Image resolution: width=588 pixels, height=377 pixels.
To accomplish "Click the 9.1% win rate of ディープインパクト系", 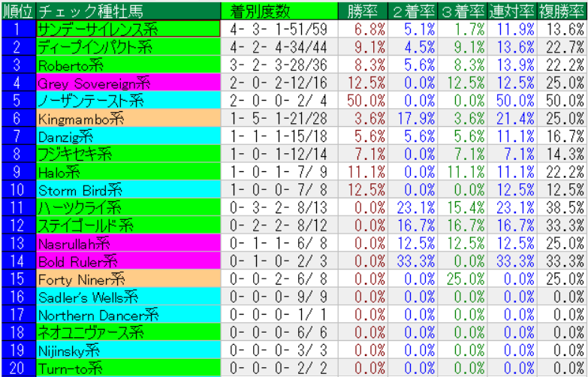I will tap(362, 47).
